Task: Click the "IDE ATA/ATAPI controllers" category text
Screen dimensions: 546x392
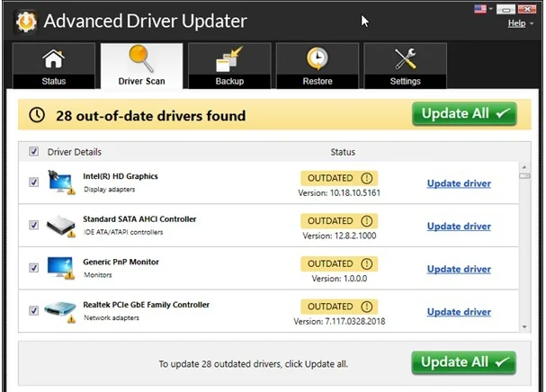Action: coord(123,232)
